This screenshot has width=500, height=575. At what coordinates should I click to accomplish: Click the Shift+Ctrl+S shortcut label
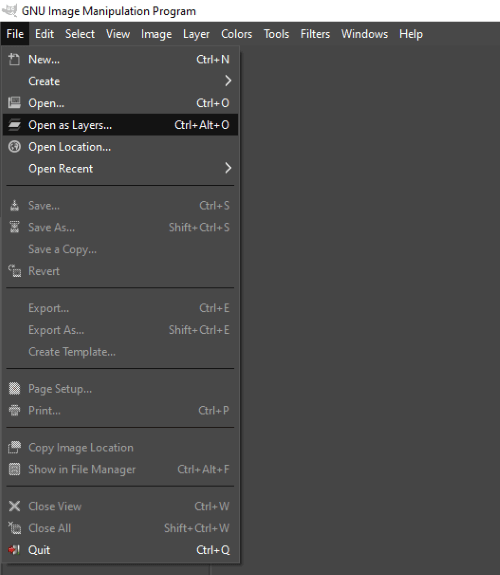(199, 227)
